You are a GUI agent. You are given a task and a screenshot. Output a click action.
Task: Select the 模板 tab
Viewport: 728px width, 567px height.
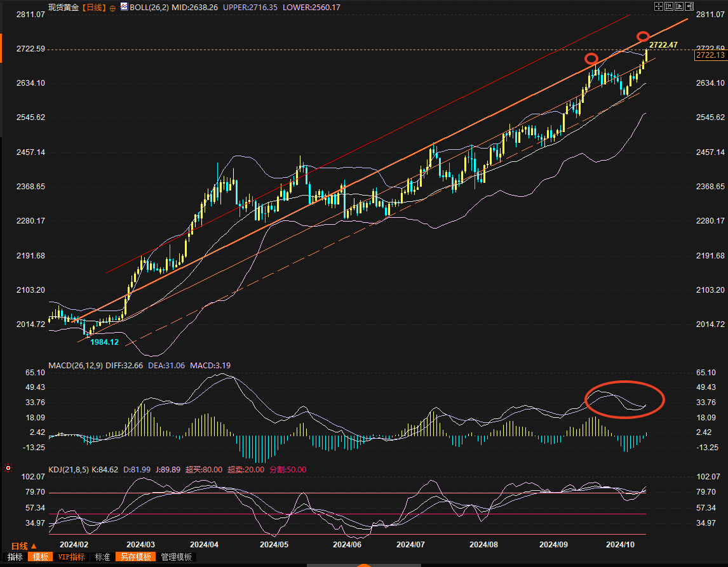(x=41, y=557)
